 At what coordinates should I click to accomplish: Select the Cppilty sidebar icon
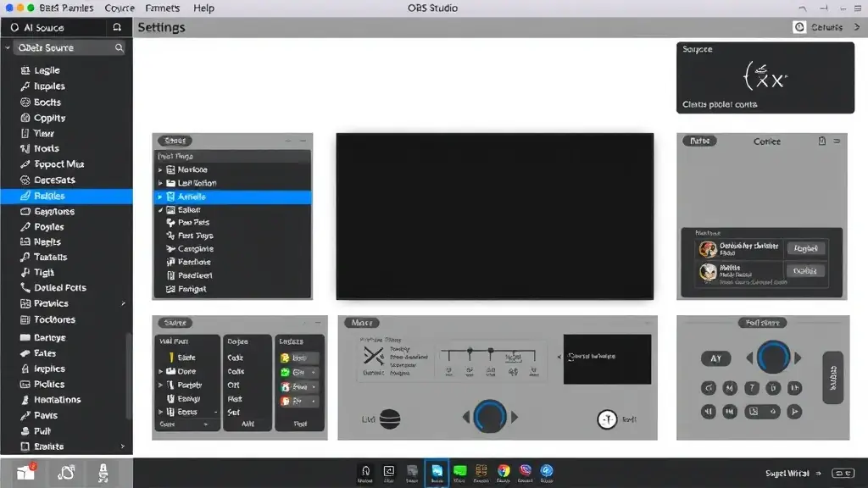(25, 118)
